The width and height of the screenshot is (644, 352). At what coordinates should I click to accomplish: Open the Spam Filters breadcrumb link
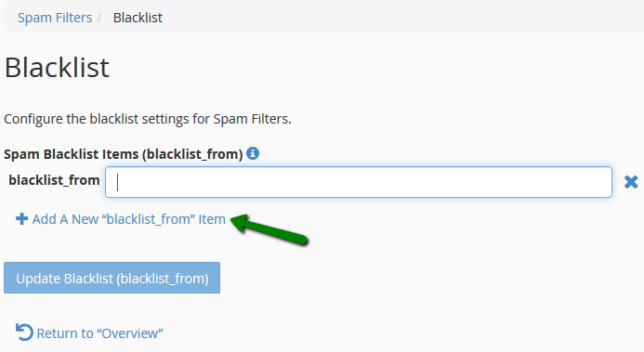pos(55,18)
